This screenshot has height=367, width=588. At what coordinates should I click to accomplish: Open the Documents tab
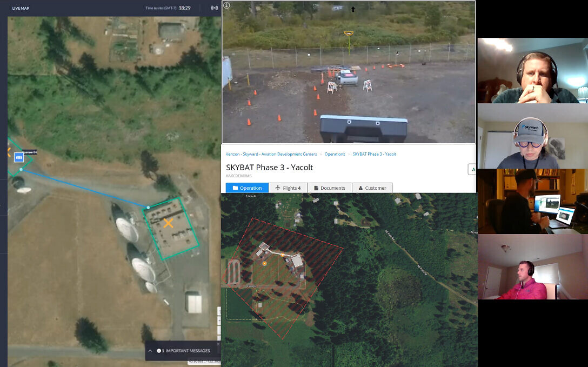click(x=330, y=188)
